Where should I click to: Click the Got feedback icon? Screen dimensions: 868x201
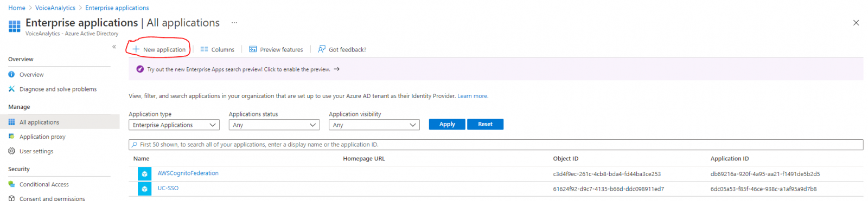point(322,49)
